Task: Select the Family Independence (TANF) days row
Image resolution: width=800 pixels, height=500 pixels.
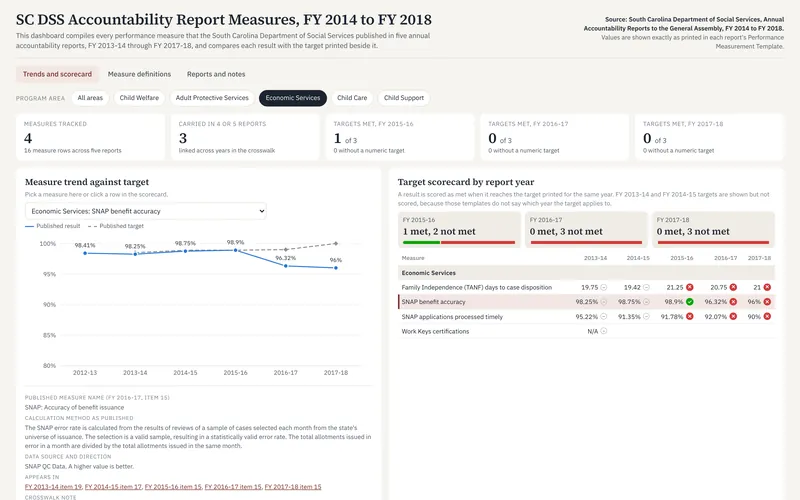Action: 586,287
